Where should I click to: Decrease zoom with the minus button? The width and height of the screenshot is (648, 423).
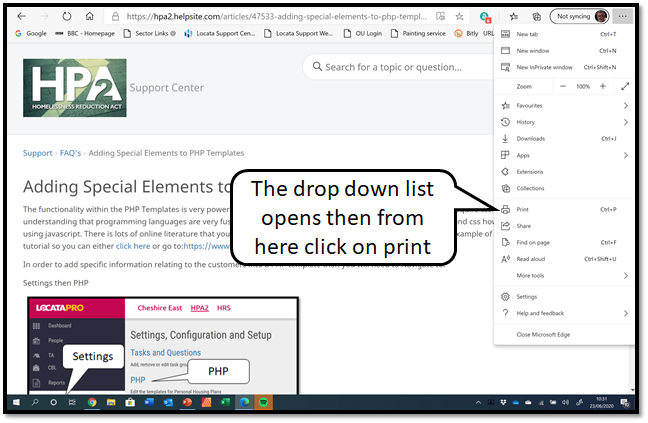pos(562,86)
